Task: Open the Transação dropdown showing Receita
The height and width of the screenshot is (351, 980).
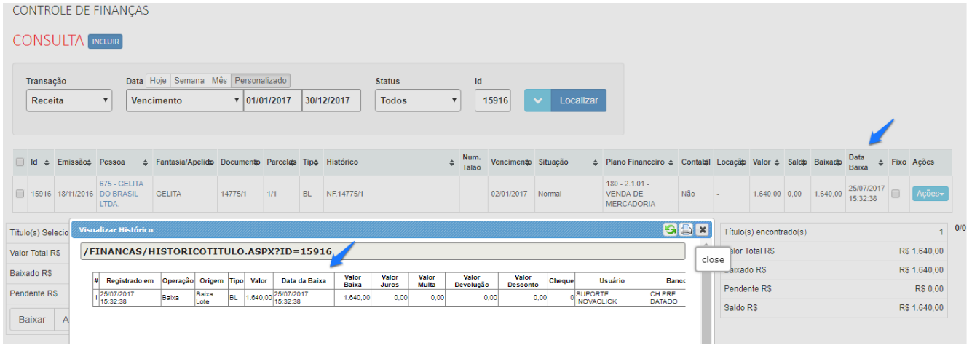Action: click(x=69, y=100)
